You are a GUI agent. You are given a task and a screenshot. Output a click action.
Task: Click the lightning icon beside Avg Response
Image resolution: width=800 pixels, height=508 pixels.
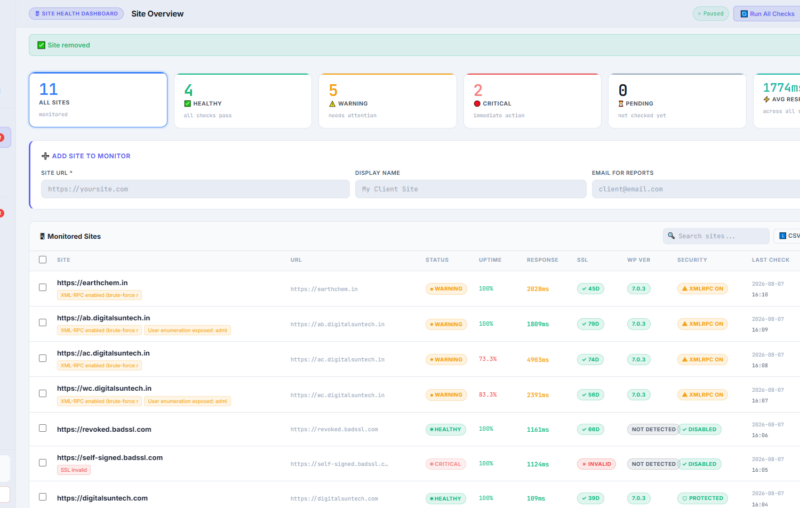pos(766,99)
